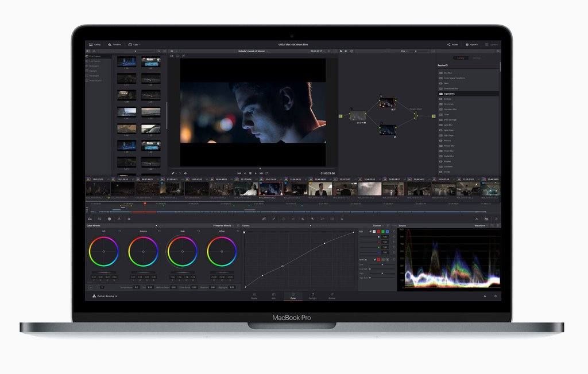Jump to first frame in viewer
The height and width of the screenshot is (374, 588).
point(239,173)
